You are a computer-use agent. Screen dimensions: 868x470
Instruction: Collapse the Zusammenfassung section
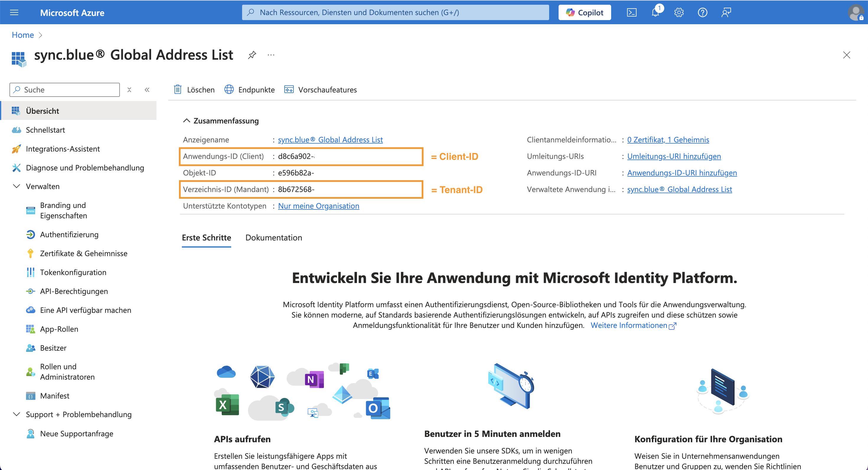point(186,120)
